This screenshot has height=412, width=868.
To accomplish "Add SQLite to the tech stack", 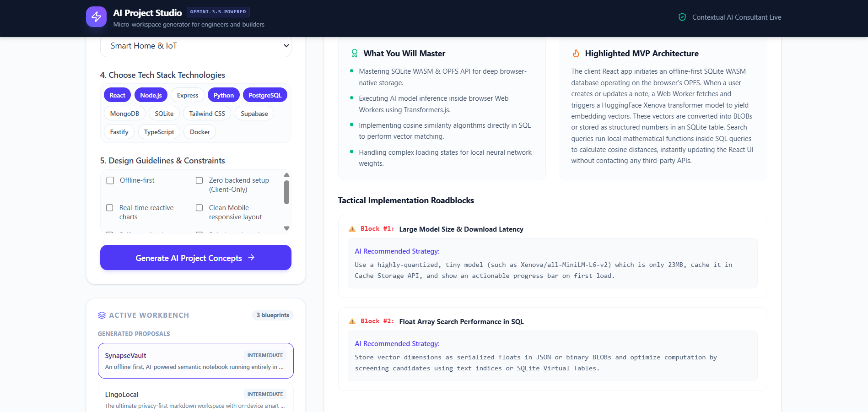I will (164, 114).
